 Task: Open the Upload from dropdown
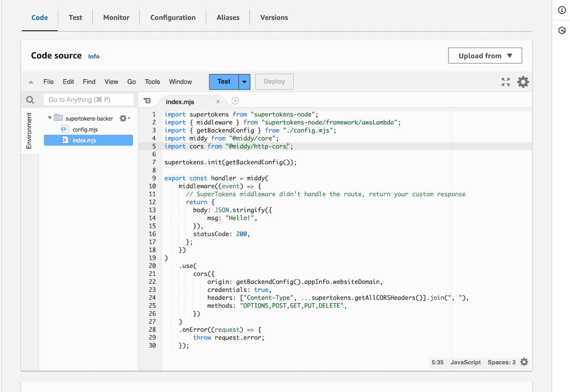pyautogui.click(x=484, y=56)
